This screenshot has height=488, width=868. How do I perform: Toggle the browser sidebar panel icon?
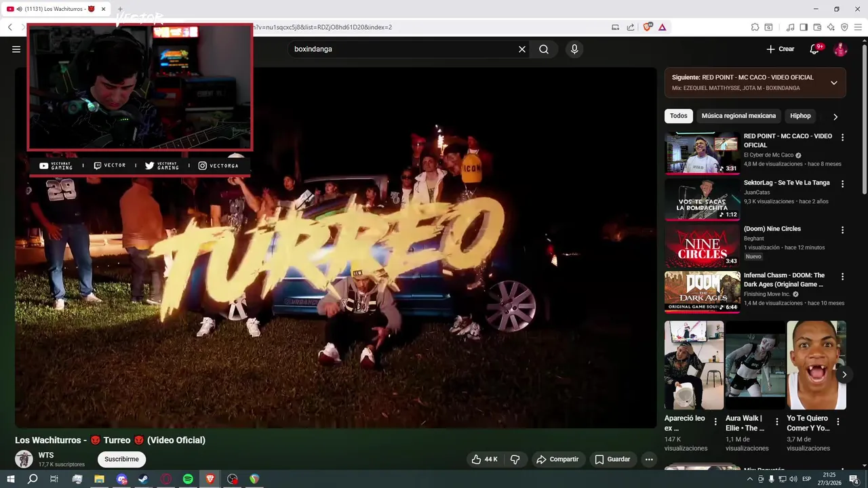(804, 27)
